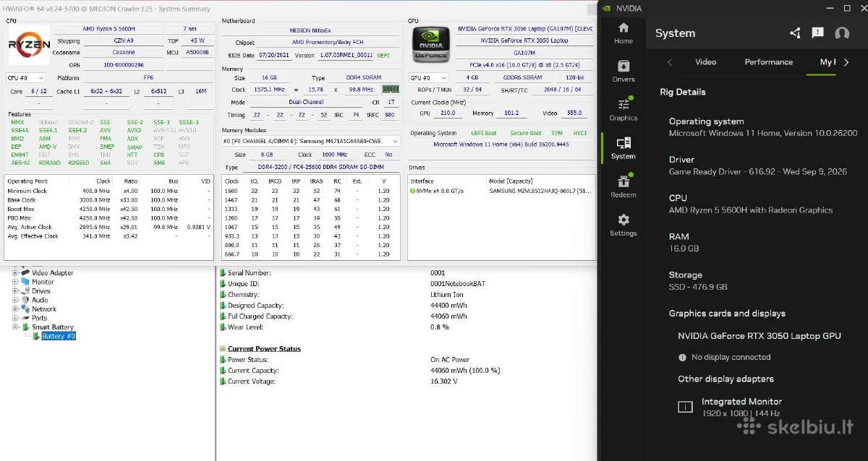The height and width of the screenshot is (461, 868).
Task: Maximize the NVIDIA app window
Action: coord(847,8)
